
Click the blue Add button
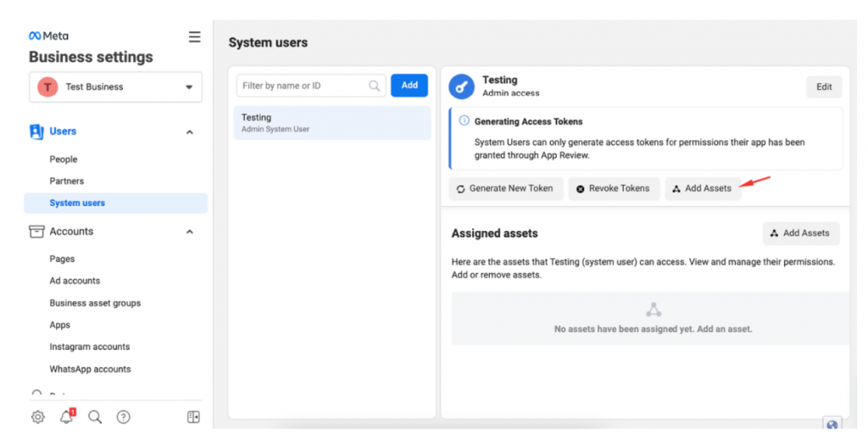(x=409, y=86)
